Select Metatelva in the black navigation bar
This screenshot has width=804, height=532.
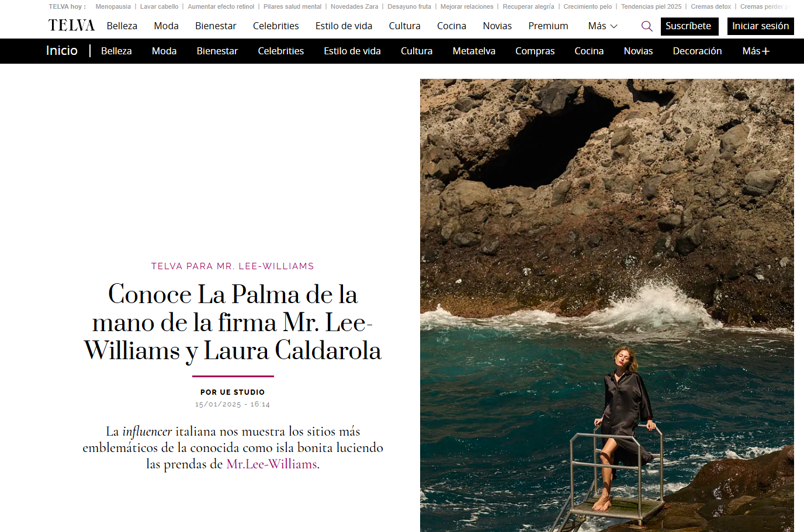click(474, 51)
